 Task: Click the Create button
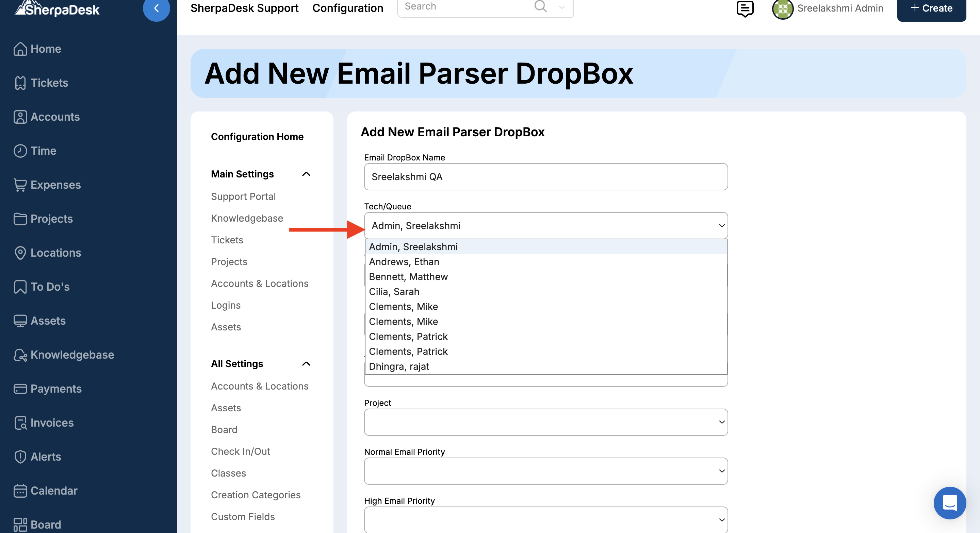[x=931, y=8]
